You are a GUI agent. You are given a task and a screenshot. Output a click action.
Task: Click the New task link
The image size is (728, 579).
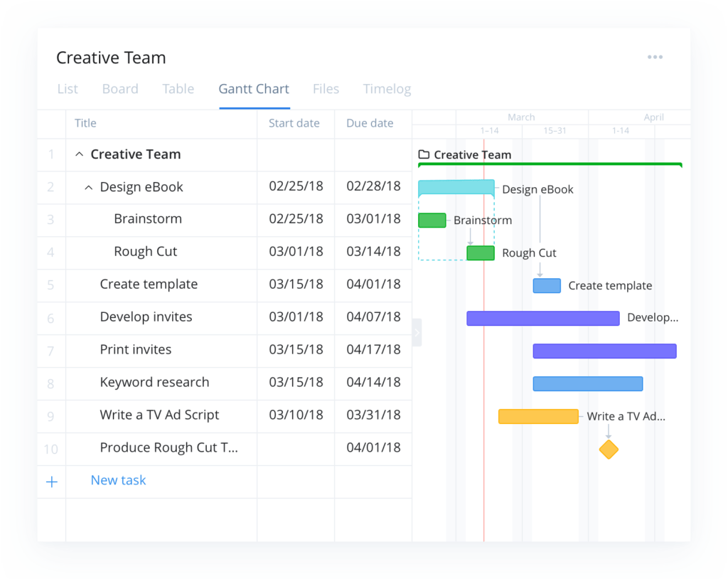coord(118,480)
